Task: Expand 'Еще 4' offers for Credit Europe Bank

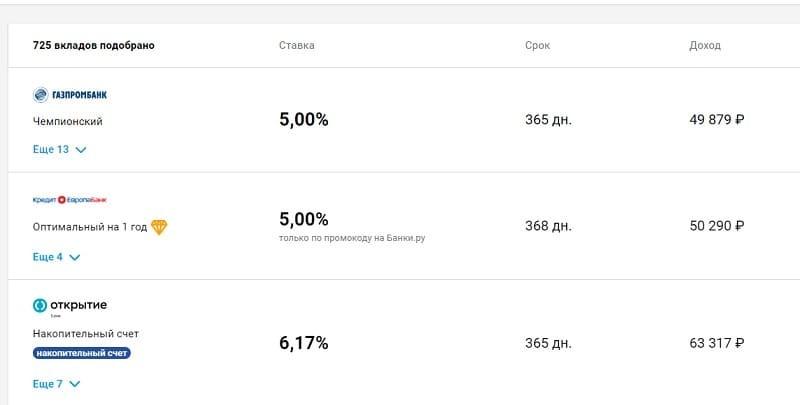Action: tap(57, 257)
